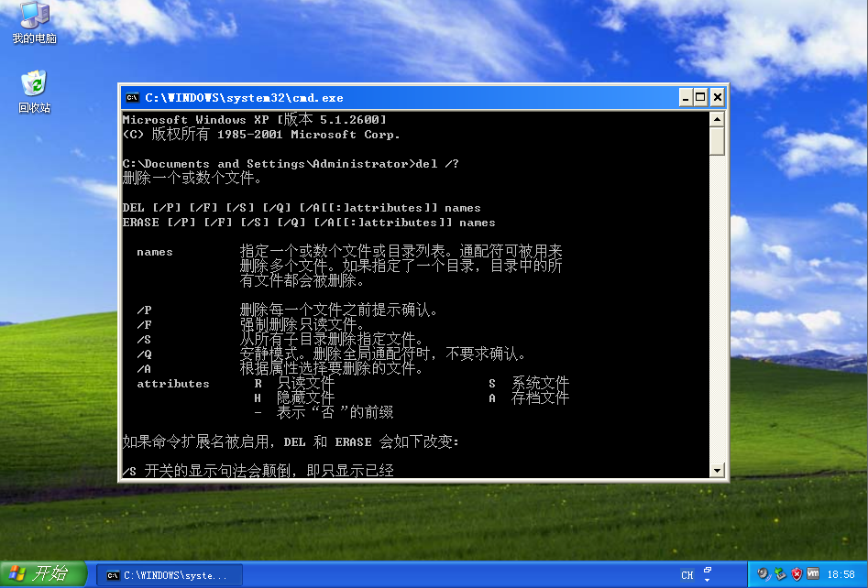Open the CH input language selector

pos(687,575)
